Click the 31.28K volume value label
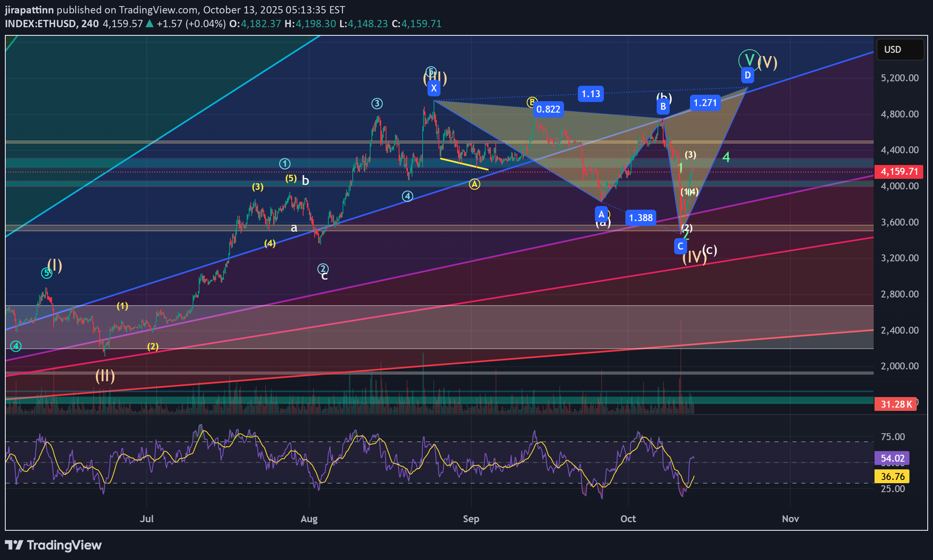933x560 pixels. 896,404
